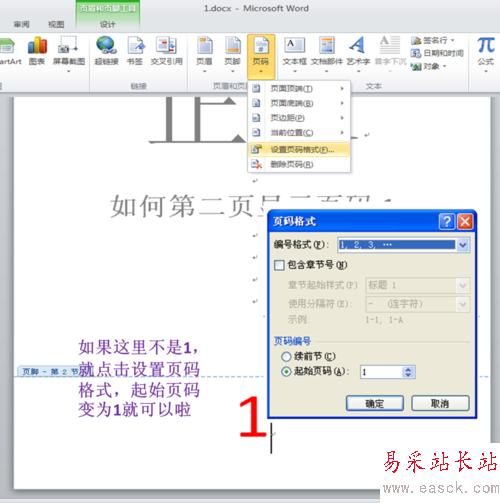This screenshot has width=500, height=503.
Task: Click the footer page number 1
Action: coord(252,416)
